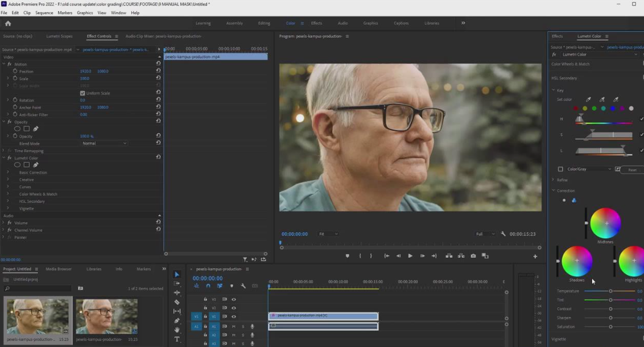Toggle V1 track lock
Screen dimensions: 644x347
[x=205, y=316]
